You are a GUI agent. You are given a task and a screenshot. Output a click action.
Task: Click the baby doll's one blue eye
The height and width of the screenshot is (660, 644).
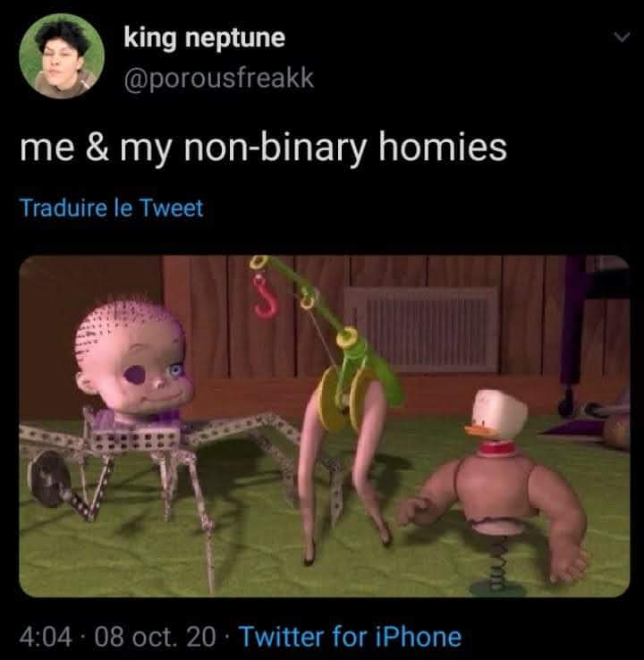pyautogui.click(x=175, y=370)
